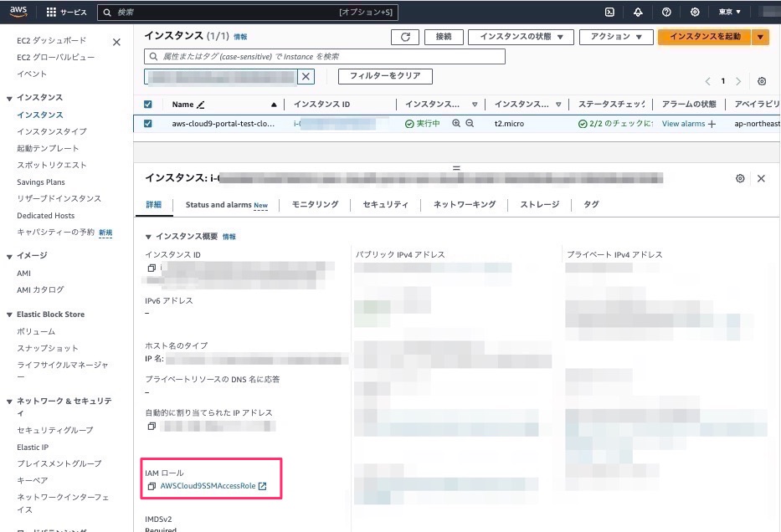Uncheck the aws-cloud9-portal-test instance row checkbox
Screen dimensions: 781x532
[x=148, y=124]
